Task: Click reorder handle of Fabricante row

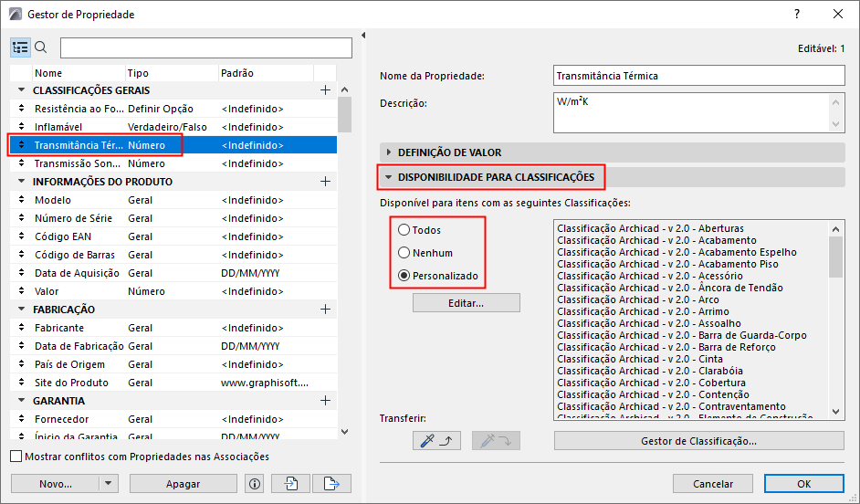Action: (x=21, y=328)
